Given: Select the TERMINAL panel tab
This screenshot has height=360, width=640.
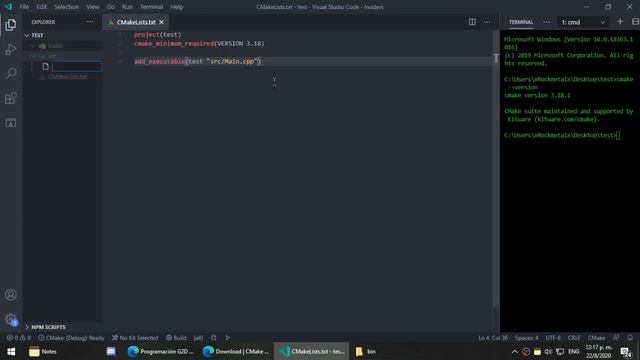Looking at the screenshot, I should 521,22.
